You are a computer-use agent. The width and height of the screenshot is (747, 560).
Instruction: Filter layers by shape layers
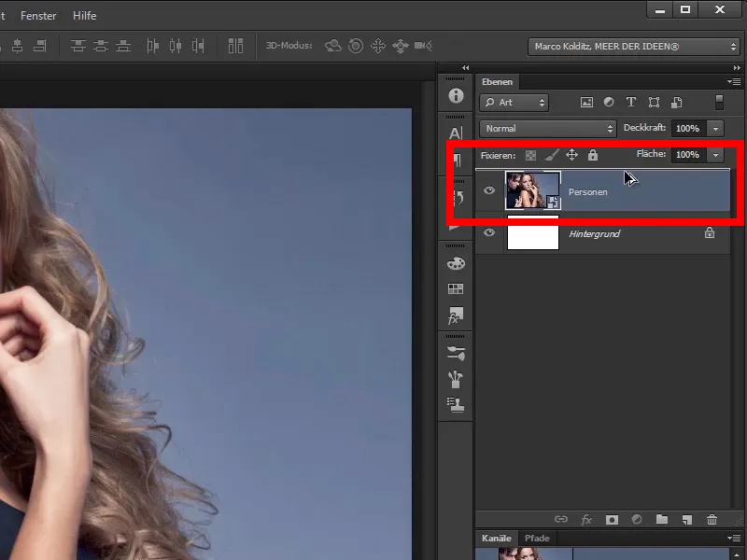[655, 103]
